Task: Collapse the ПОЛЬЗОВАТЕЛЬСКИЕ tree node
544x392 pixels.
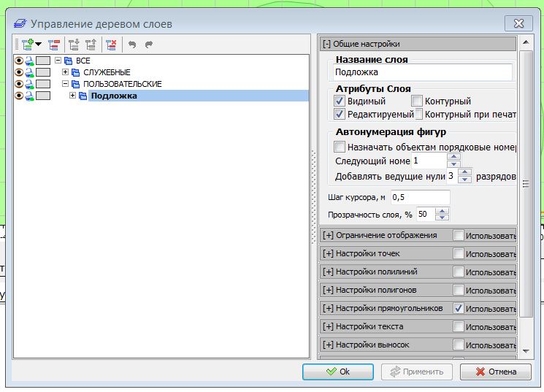Action: tap(65, 84)
